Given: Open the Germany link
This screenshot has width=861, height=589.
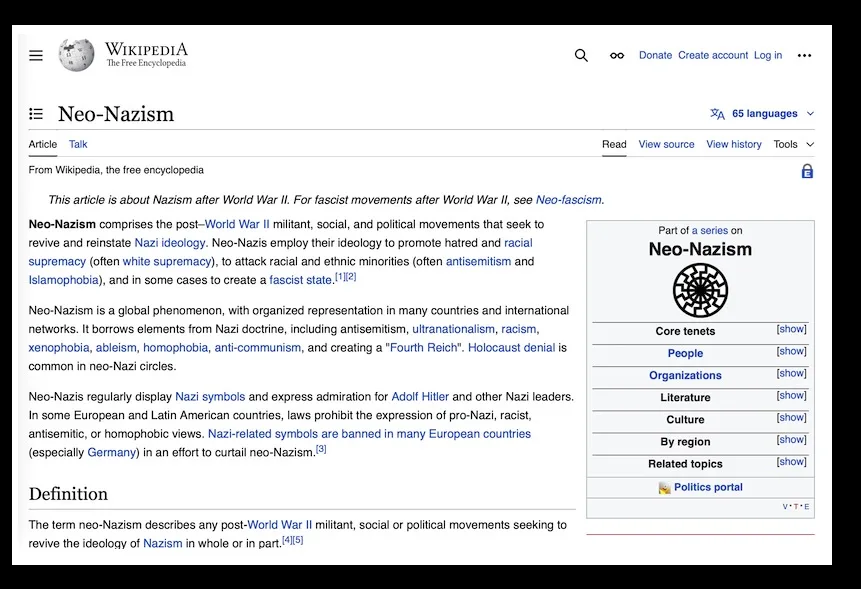Looking at the screenshot, I should (111, 453).
